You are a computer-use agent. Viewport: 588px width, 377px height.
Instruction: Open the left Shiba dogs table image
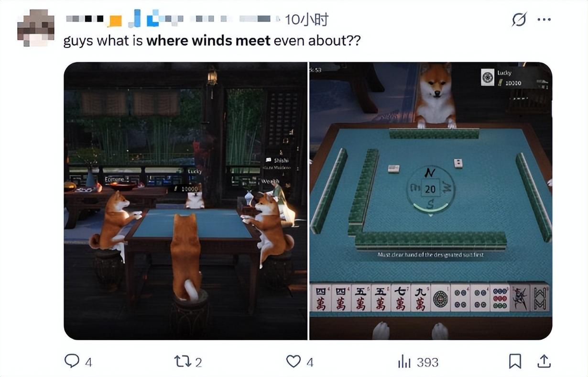[185, 201]
